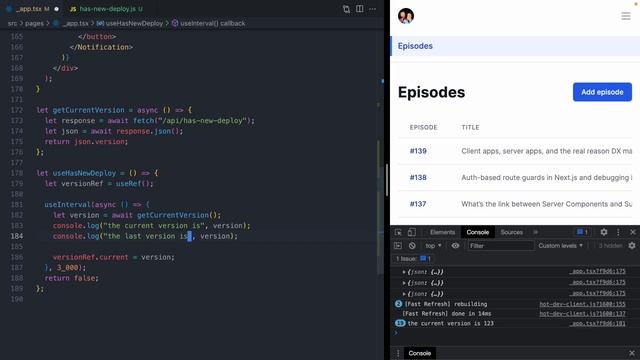Create a live expression with the eye icon
The width and height of the screenshot is (640, 360).
(455, 245)
